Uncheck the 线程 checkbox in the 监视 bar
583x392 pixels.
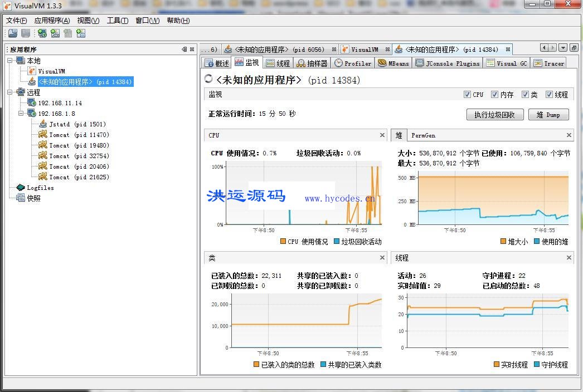point(549,94)
